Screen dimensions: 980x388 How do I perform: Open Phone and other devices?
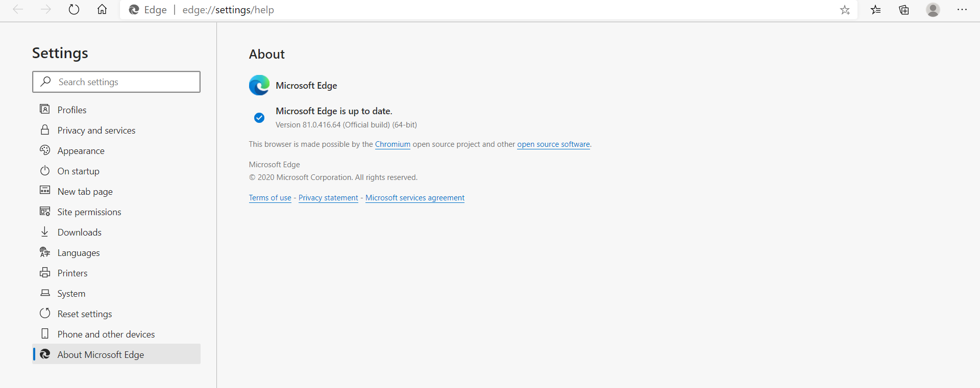(116, 334)
